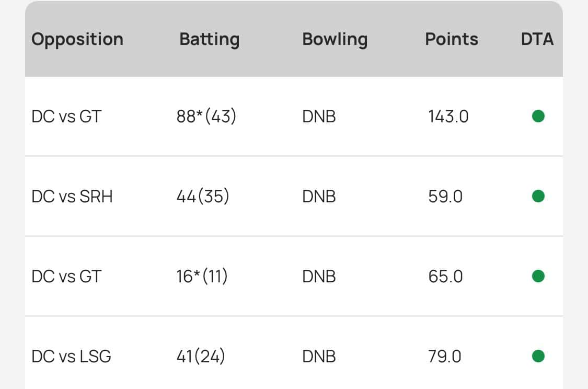Click the DTA column header
The height and width of the screenshot is (389, 588).
coord(537,40)
